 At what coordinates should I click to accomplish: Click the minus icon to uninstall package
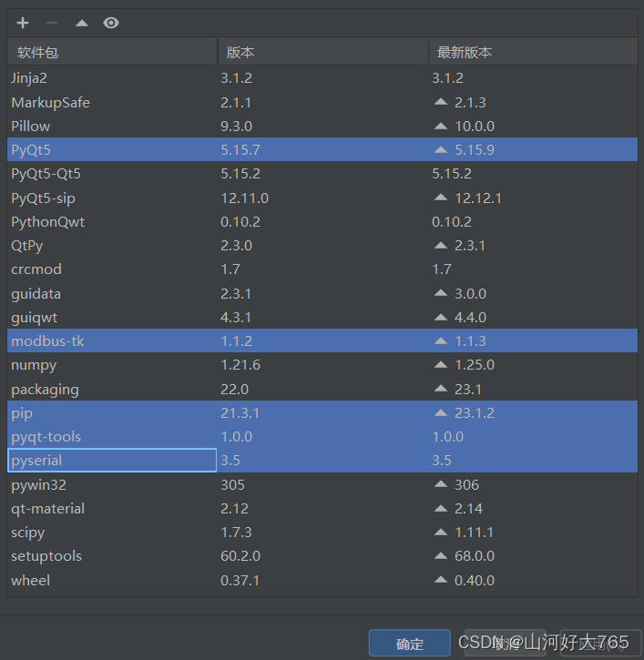click(x=52, y=23)
